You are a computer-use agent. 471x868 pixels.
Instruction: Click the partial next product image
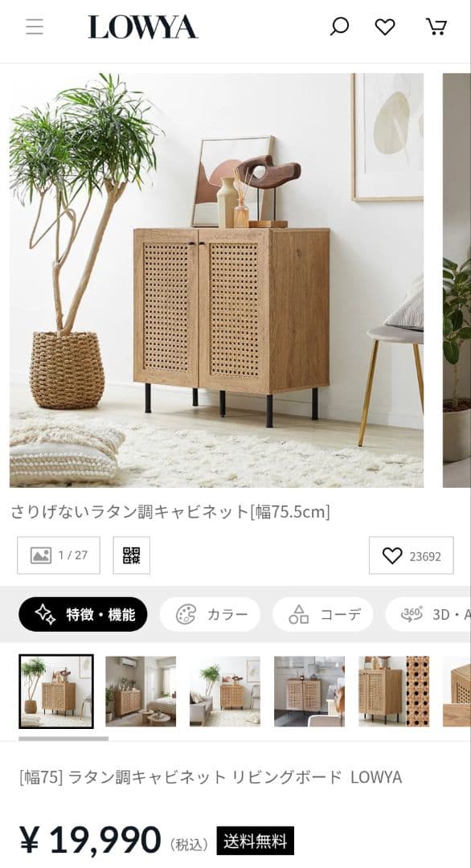click(457, 280)
